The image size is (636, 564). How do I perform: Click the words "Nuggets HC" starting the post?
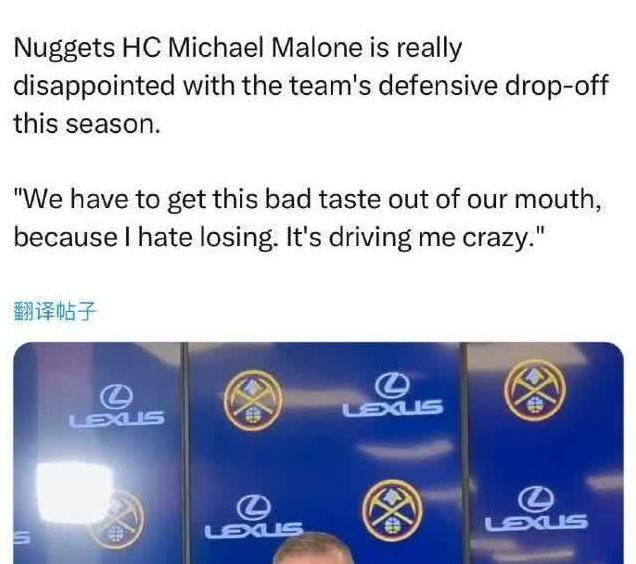87,48
